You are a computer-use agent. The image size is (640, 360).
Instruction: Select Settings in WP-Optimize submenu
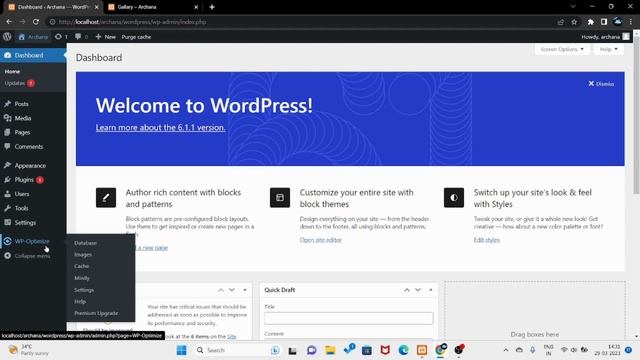point(84,290)
